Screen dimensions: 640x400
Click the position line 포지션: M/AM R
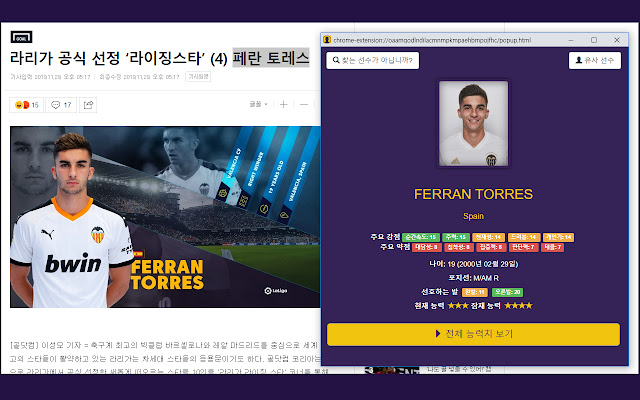pyautogui.click(x=473, y=278)
